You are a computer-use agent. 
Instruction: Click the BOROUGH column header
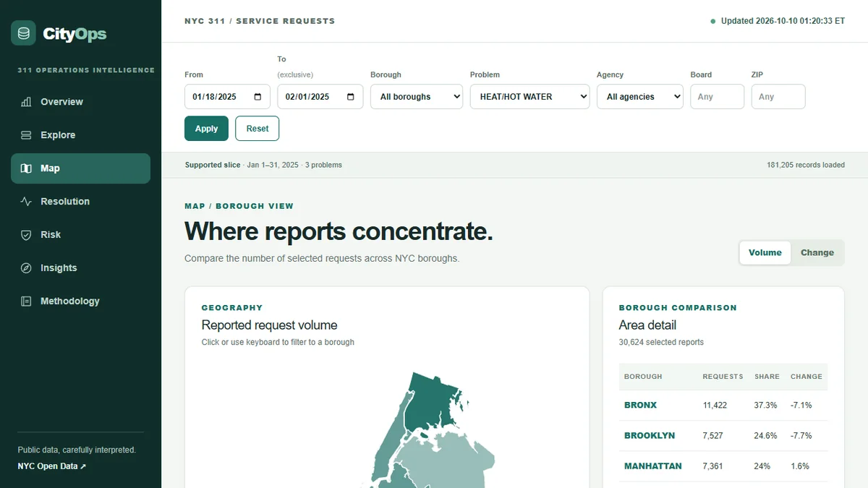(x=643, y=377)
